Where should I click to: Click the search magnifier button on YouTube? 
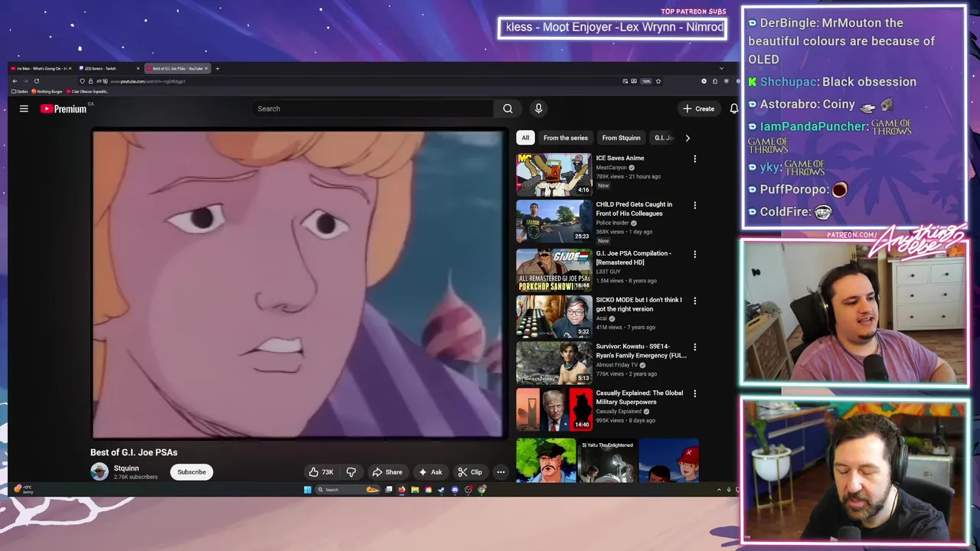tap(508, 109)
